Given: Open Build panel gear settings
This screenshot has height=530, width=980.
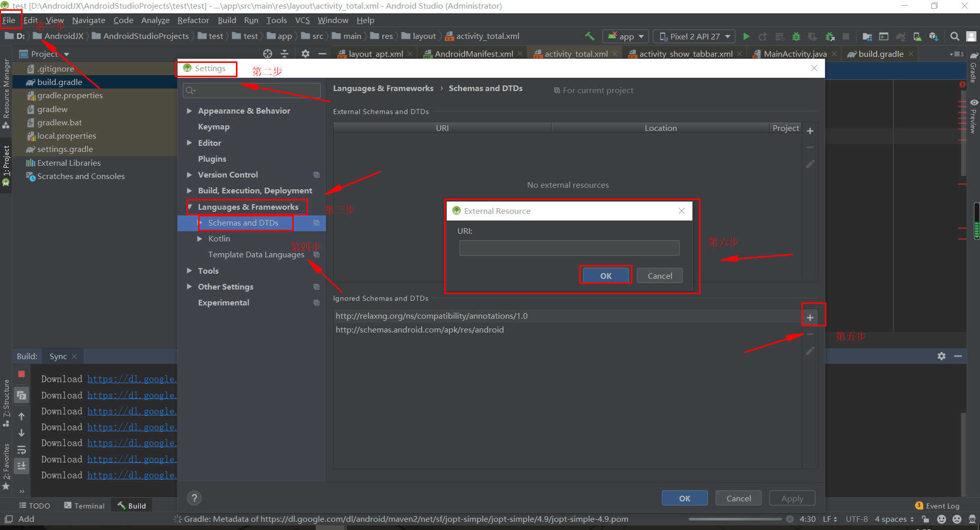Looking at the screenshot, I should click(942, 356).
